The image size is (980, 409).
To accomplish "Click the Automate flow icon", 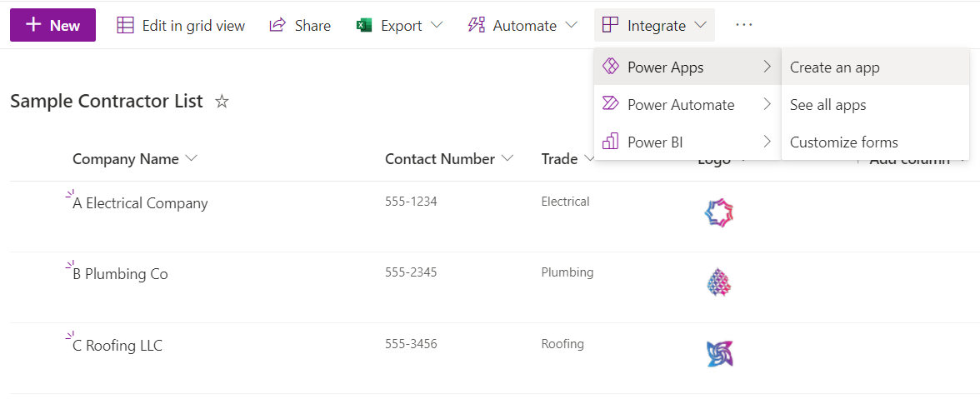I will [x=477, y=25].
